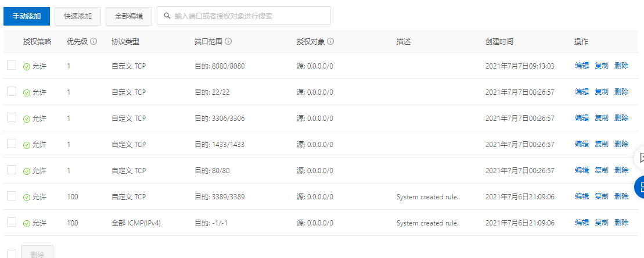Copy the 22/22 rule
644x258 pixels.
pyautogui.click(x=601, y=92)
